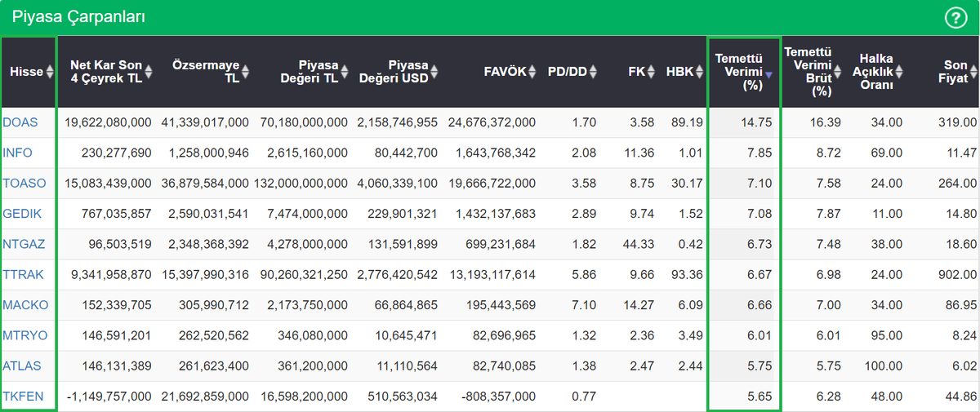The height and width of the screenshot is (412, 980).
Task: Select INFO market value 2,615,160,000
Action: click(308, 153)
